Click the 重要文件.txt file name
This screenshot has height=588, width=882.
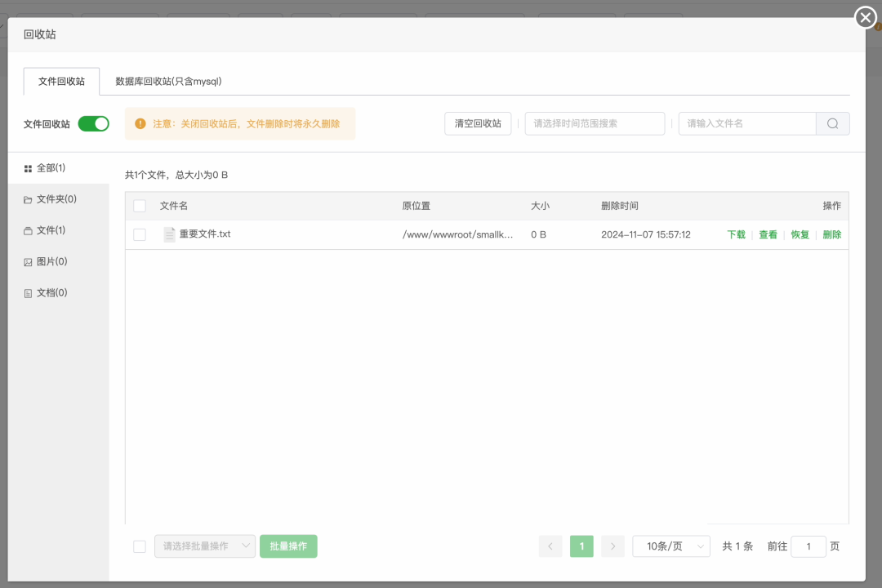[x=205, y=234]
